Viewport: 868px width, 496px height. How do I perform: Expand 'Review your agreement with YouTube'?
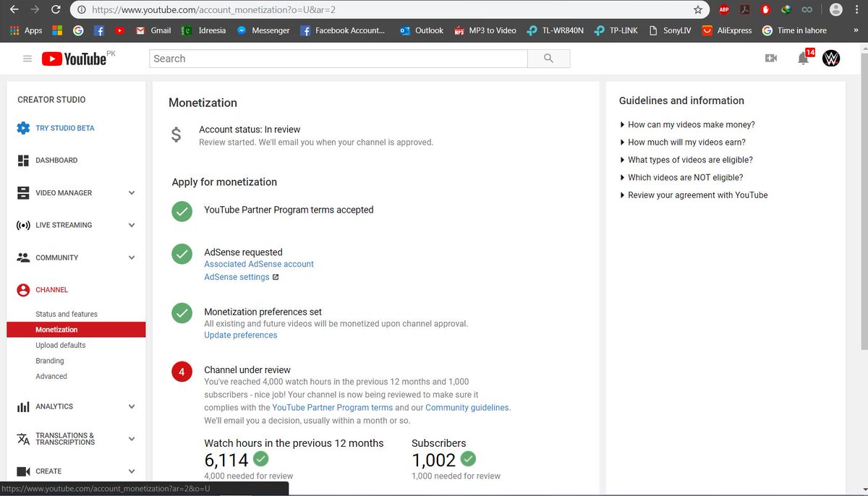pos(694,195)
